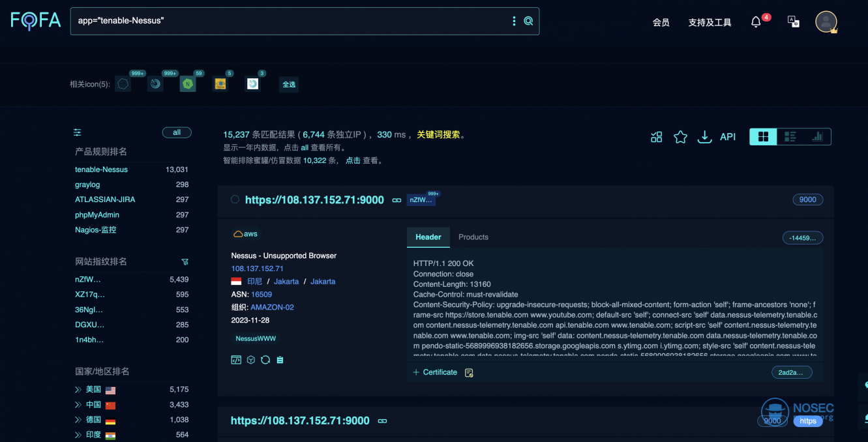Screen dimensions: 868x442
Task: Favorite this search with the star icon
Action: (680, 137)
